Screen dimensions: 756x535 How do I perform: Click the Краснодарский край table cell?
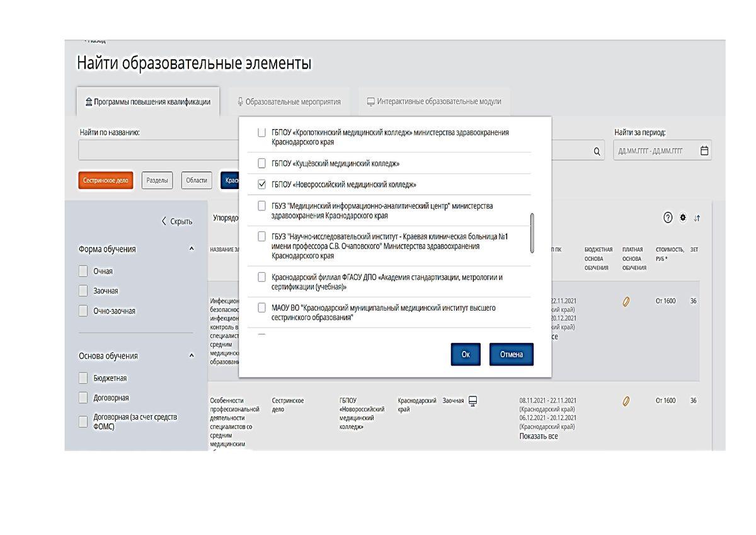[417, 405]
